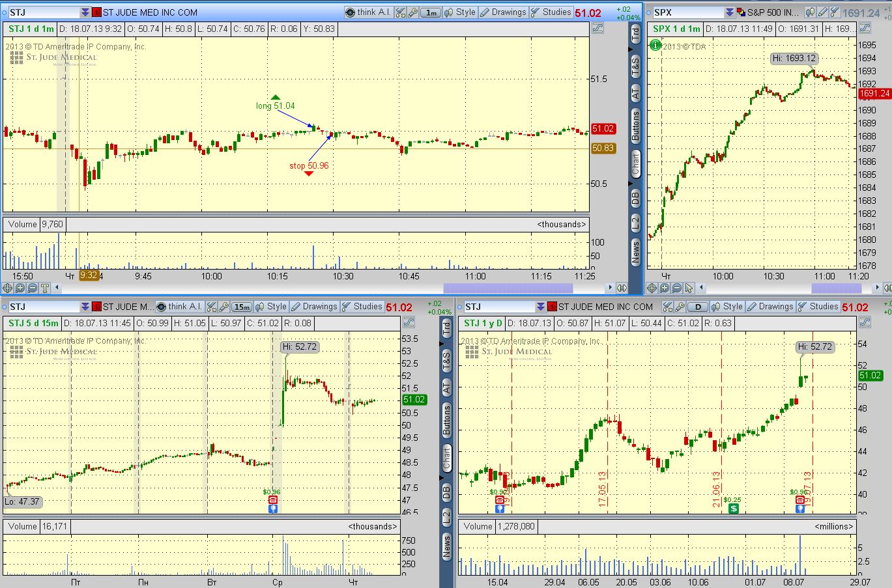The image size is (892, 588).
Task: Select the T&S tab in the lower side panel
Action: coord(446,361)
